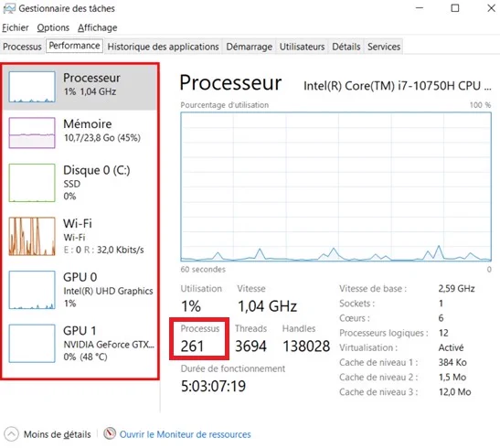The width and height of the screenshot is (500, 448).
Task: Click the Mémoire entry label
Action: pyautogui.click(x=88, y=123)
